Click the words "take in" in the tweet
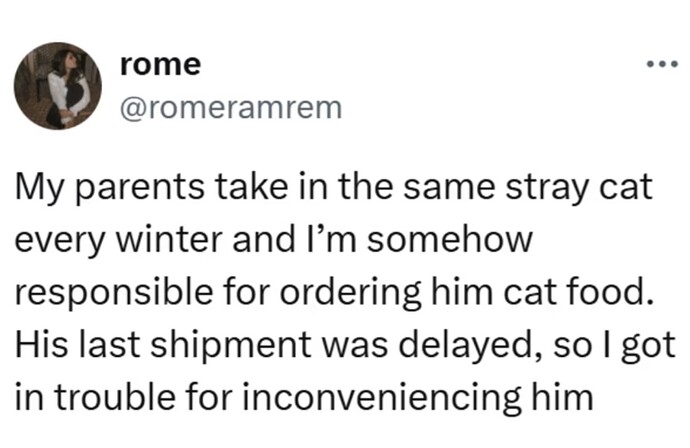Image resolution: width=690 pixels, height=448 pixels. point(272,187)
